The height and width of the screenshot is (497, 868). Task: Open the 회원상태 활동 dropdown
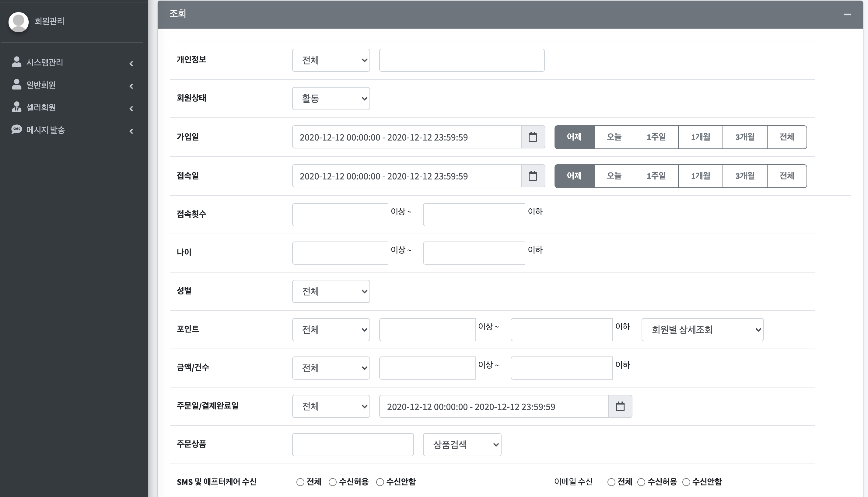[x=331, y=98]
